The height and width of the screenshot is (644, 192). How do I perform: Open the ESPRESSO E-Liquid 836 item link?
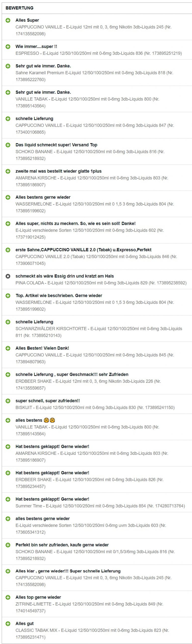(99, 53)
